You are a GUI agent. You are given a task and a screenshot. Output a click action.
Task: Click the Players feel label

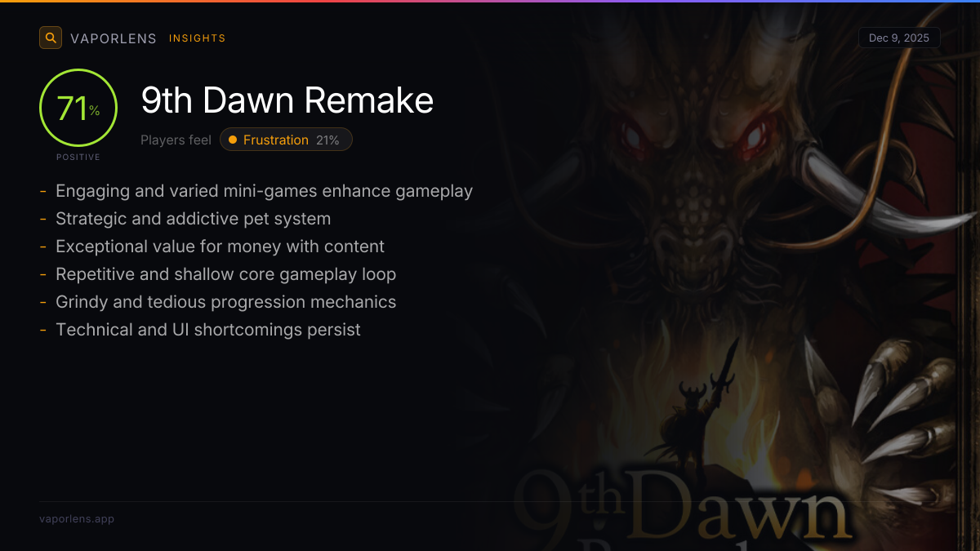pyautogui.click(x=176, y=140)
